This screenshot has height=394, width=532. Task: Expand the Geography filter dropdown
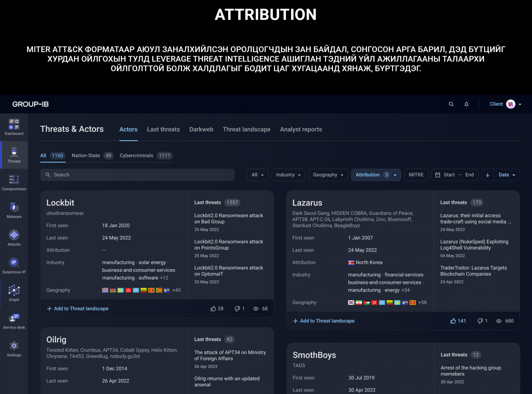click(328, 175)
